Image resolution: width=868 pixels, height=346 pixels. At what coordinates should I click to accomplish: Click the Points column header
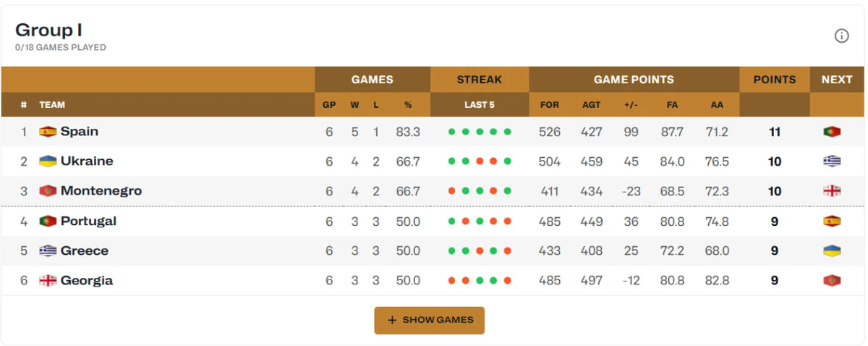pyautogui.click(x=775, y=80)
